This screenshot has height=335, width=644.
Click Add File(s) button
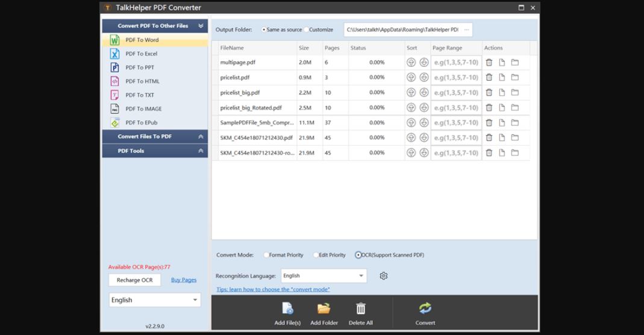pos(287,314)
